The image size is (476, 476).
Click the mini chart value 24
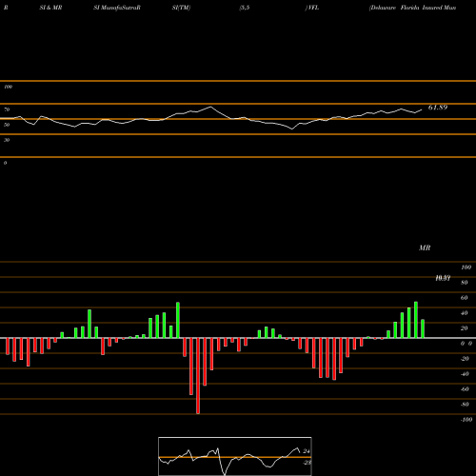coord(307,451)
